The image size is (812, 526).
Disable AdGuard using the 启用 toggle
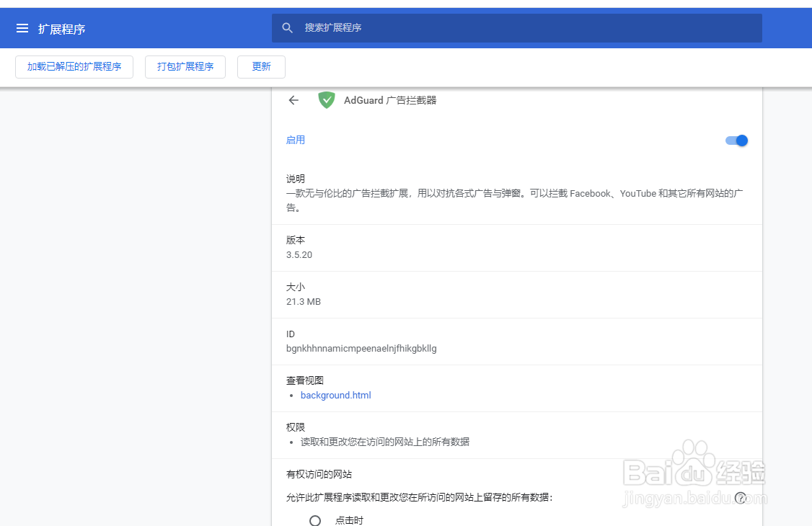click(736, 141)
